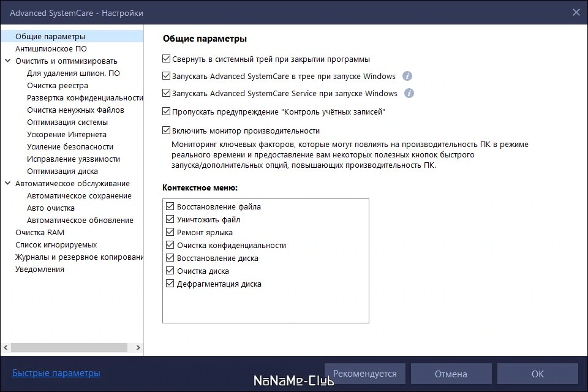
Task: Open "Автоматическое сохранение" settings
Action: tap(79, 196)
